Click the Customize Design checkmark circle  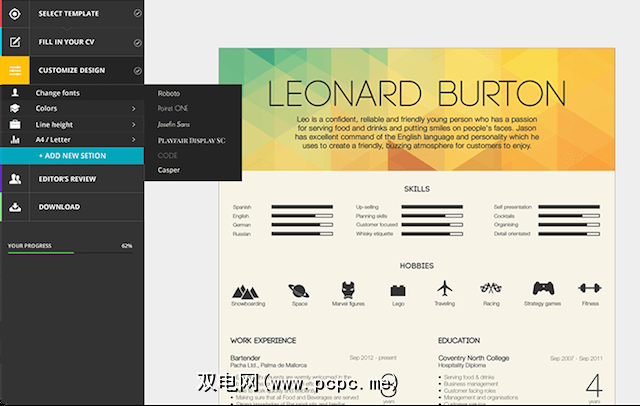click(x=138, y=71)
